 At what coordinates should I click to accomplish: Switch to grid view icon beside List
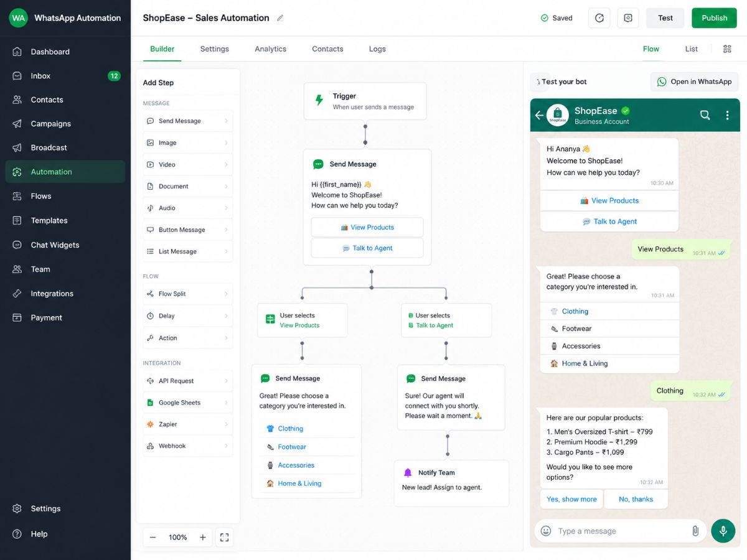pyautogui.click(x=727, y=49)
